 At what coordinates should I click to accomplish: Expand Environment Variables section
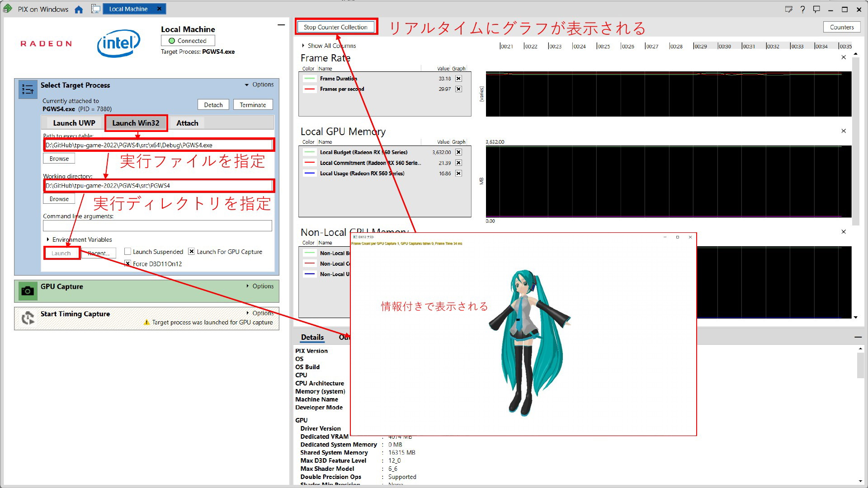(x=79, y=239)
